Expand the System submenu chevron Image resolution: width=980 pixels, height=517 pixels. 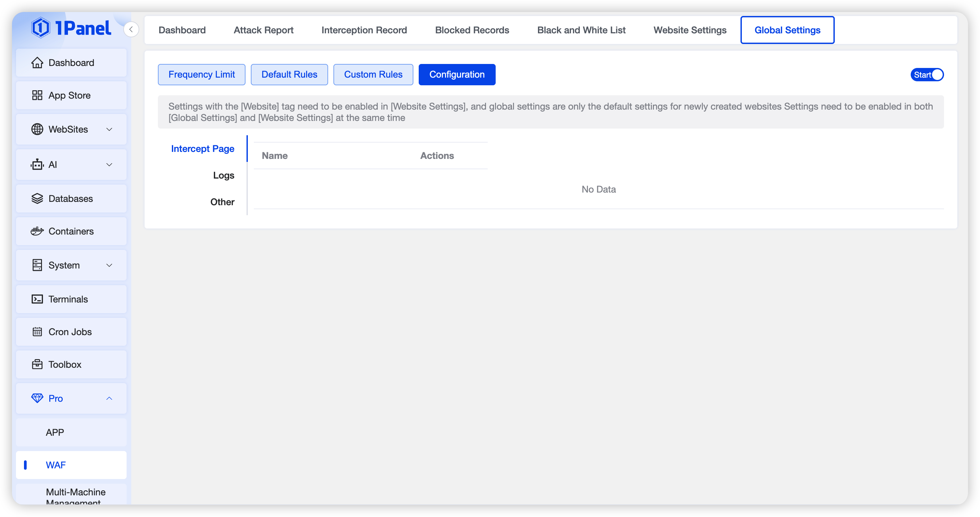(109, 265)
